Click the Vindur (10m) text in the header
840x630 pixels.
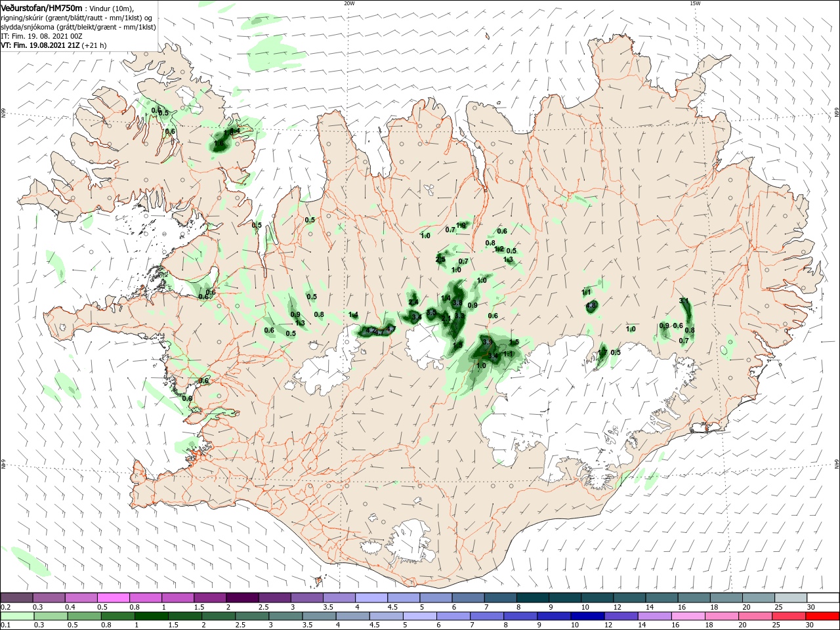112,8
